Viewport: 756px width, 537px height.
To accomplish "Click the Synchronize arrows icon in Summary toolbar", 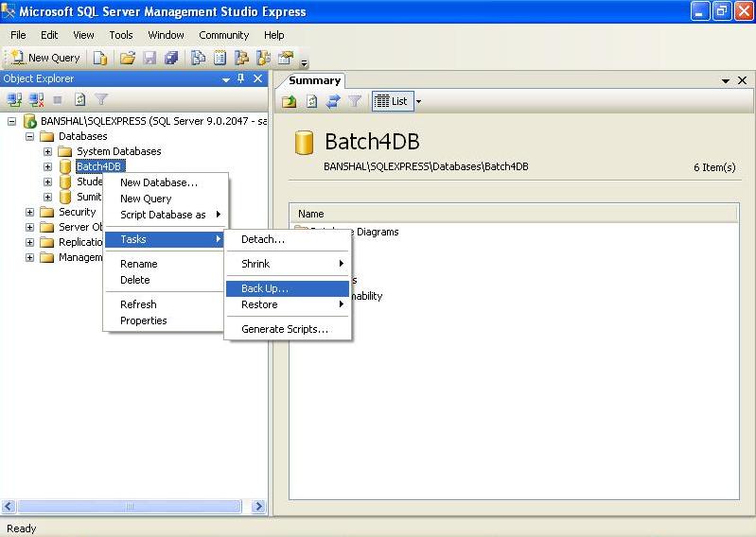I will click(333, 101).
